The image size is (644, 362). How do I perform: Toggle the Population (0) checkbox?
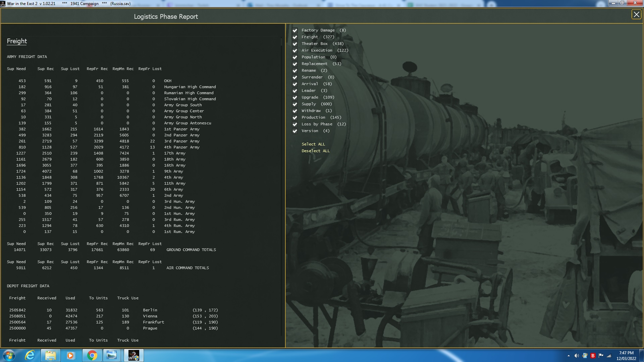(x=295, y=57)
